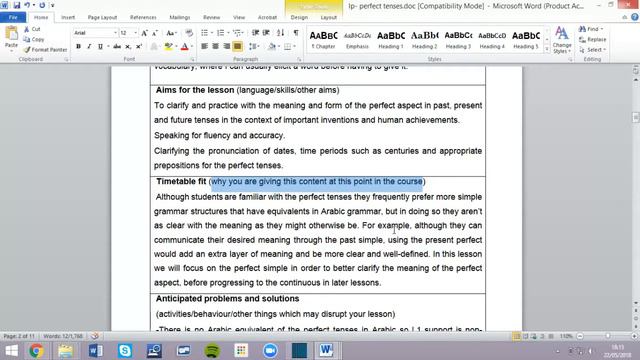Toggle bold formatting
640x360 pixels.
point(78,47)
